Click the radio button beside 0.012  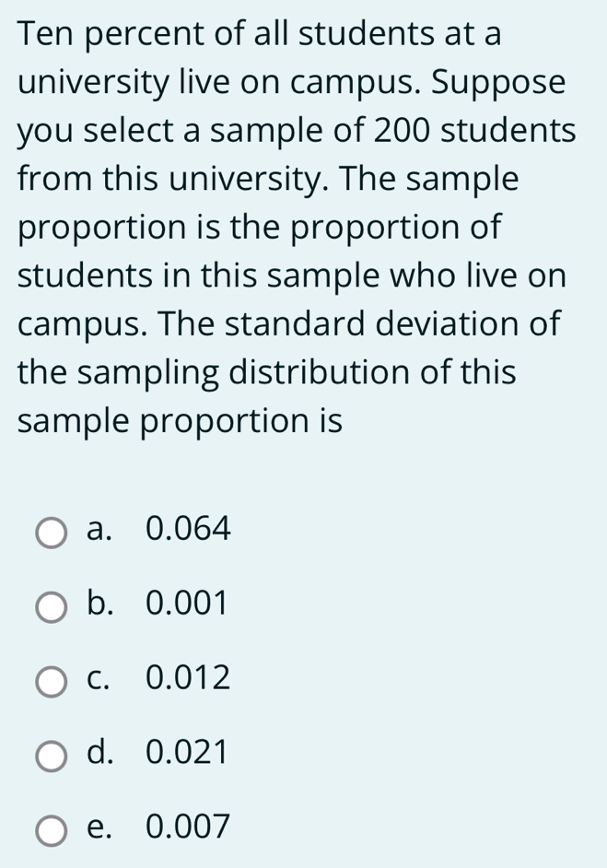tap(53, 680)
